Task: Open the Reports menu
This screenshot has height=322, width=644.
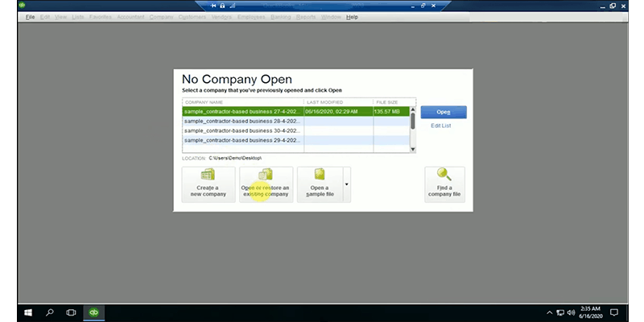Action: [x=306, y=17]
